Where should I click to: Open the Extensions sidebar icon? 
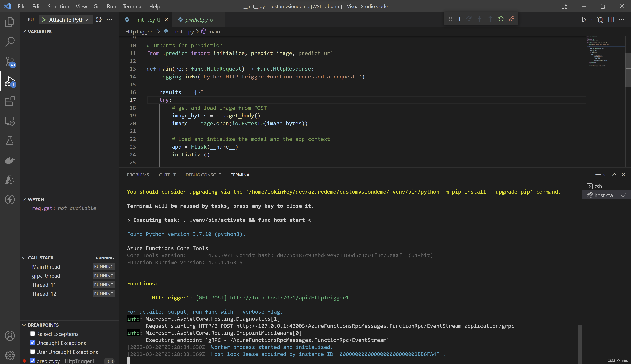[10, 101]
